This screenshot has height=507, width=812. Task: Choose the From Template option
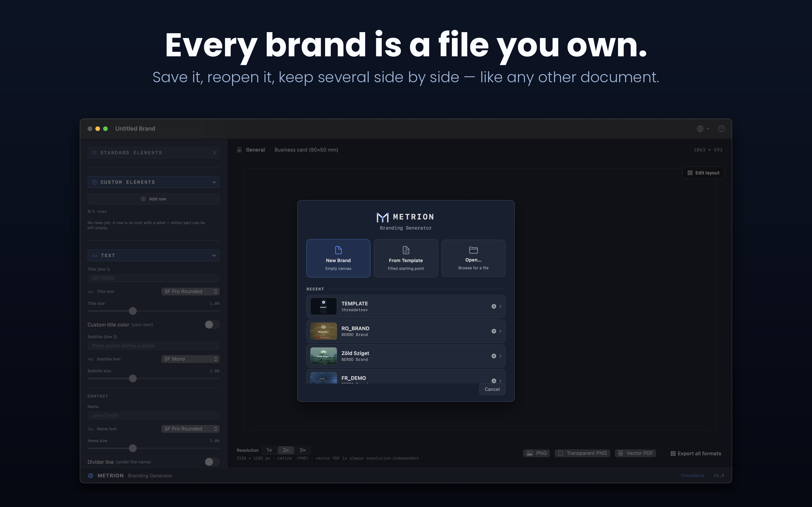click(x=406, y=258)
